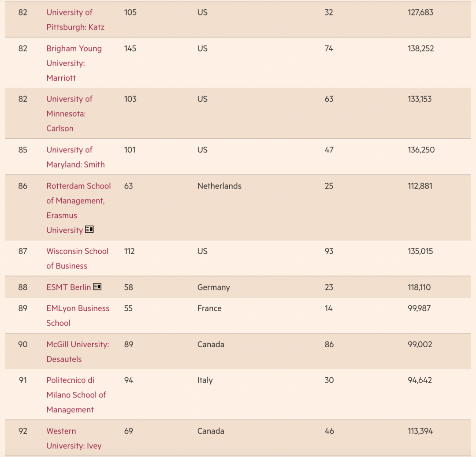Click the France country cell
Viewport: 476px width, 457px height.
[209, 308]
